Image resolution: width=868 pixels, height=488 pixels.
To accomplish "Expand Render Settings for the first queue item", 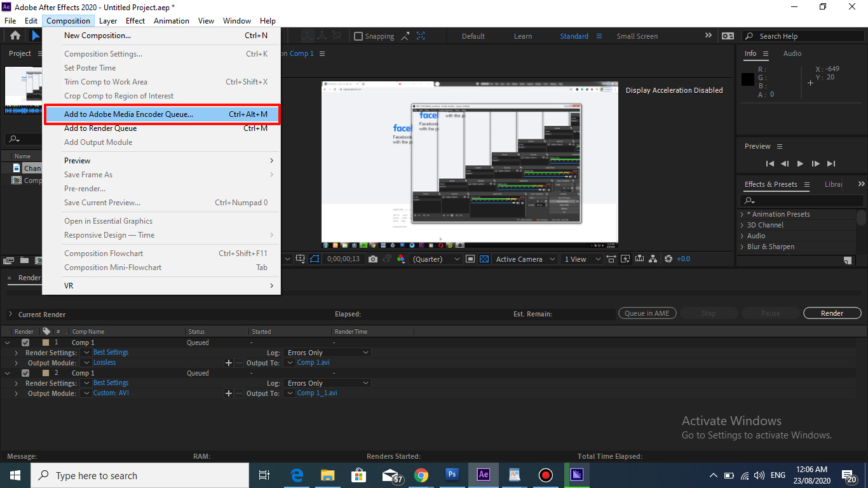I will pos(16,352).
